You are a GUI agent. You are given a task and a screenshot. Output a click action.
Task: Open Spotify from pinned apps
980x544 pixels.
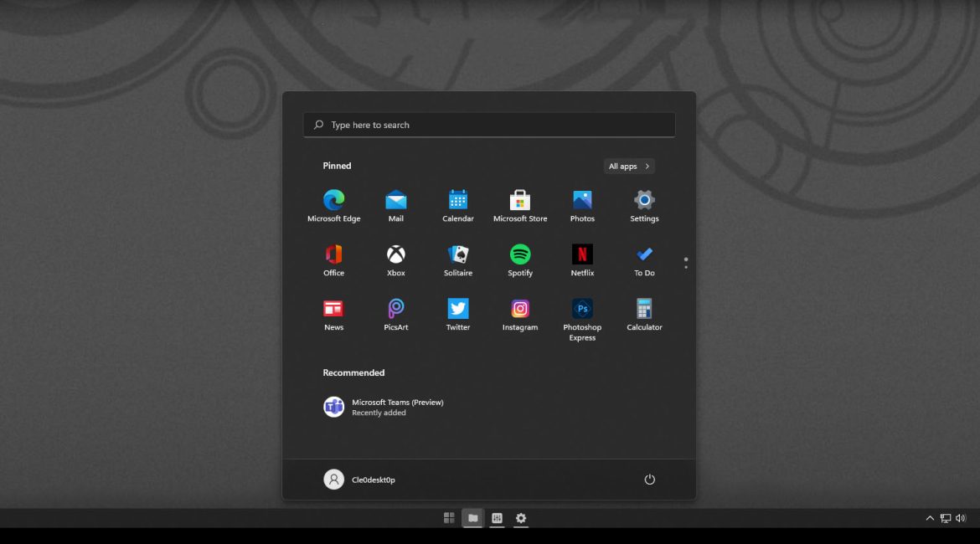[520, 254]
